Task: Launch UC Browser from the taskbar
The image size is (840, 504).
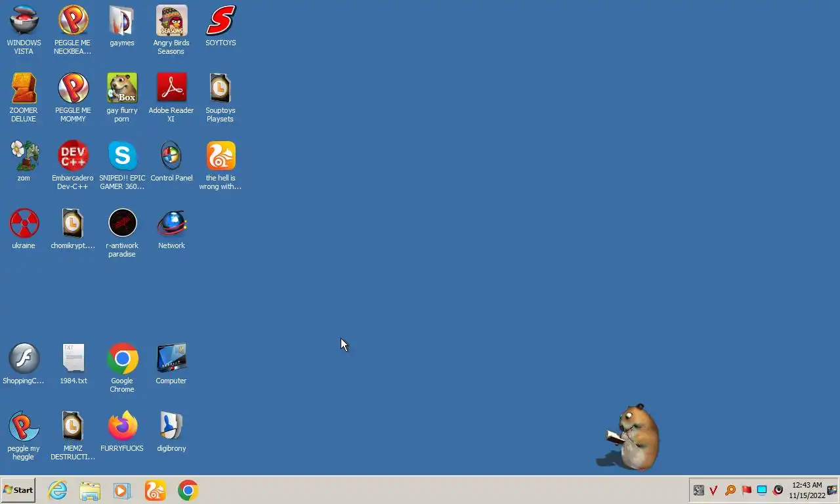Action: (156, 490)
